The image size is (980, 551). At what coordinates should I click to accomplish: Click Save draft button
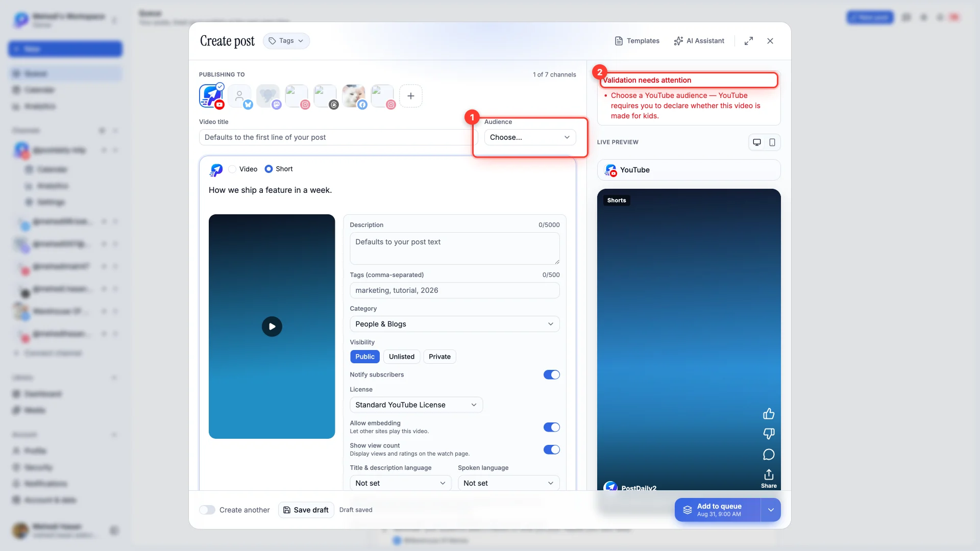[306, 510]
